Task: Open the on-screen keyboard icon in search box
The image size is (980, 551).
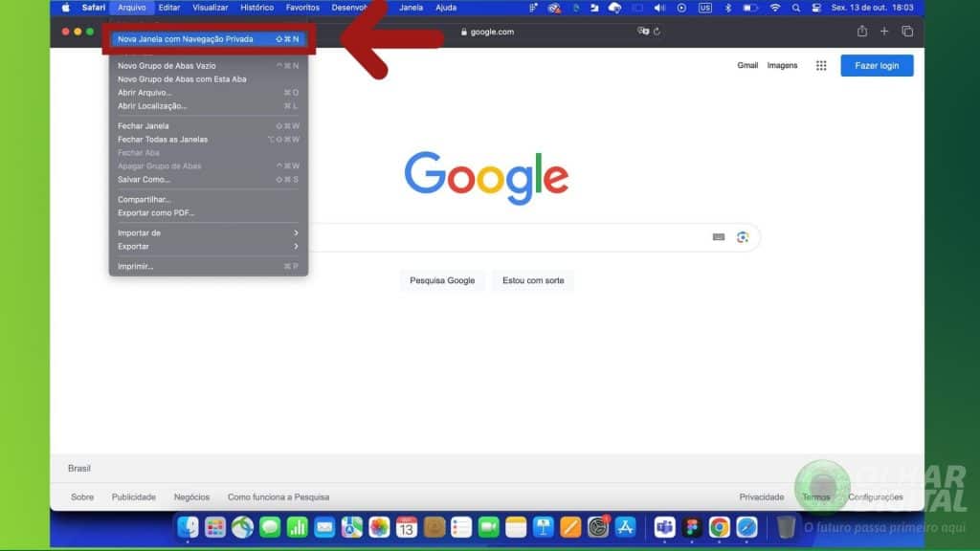Action: point(719,237)
